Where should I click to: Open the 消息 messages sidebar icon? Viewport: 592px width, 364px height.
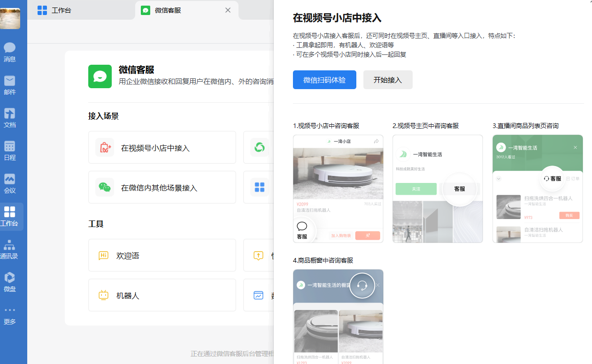click(10, 52)
